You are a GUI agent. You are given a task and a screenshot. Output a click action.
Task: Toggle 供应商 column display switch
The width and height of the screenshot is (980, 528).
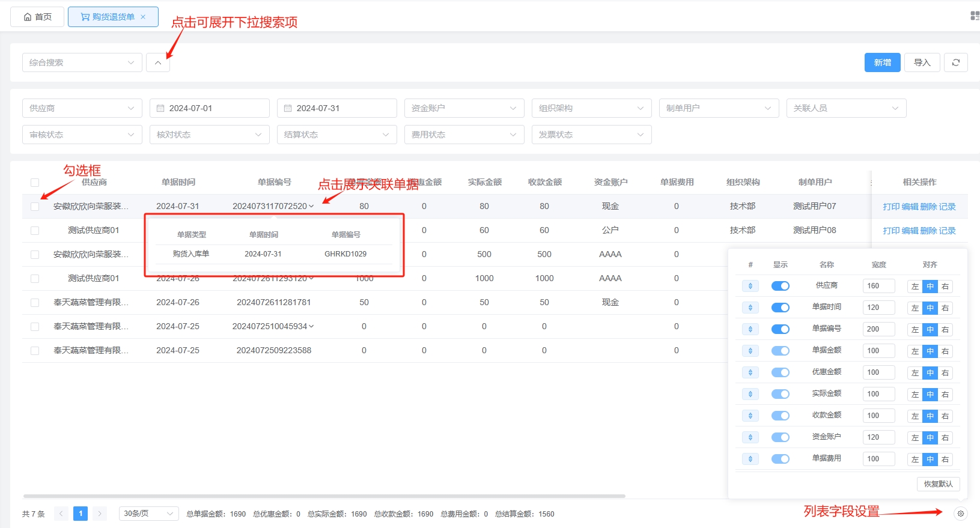coord(781,286)
